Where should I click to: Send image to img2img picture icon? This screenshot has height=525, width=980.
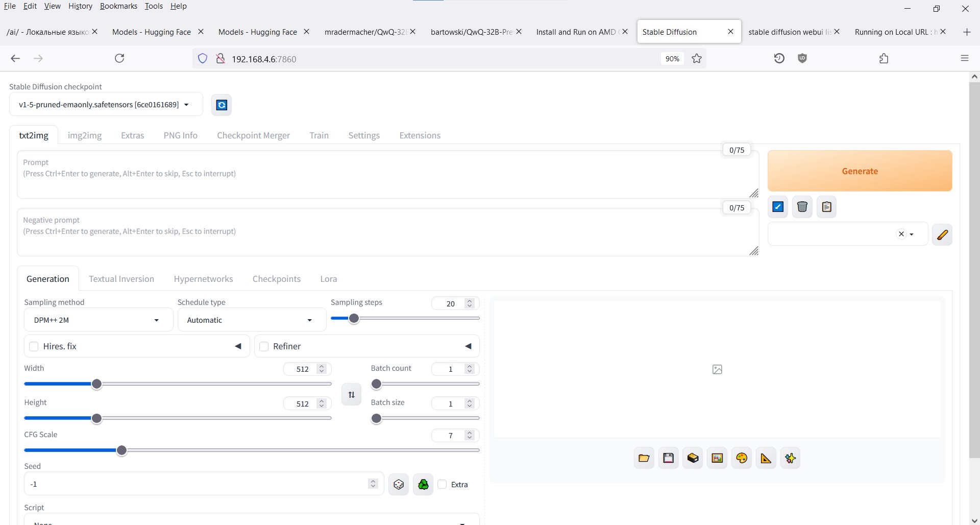(x=717, y=458)
